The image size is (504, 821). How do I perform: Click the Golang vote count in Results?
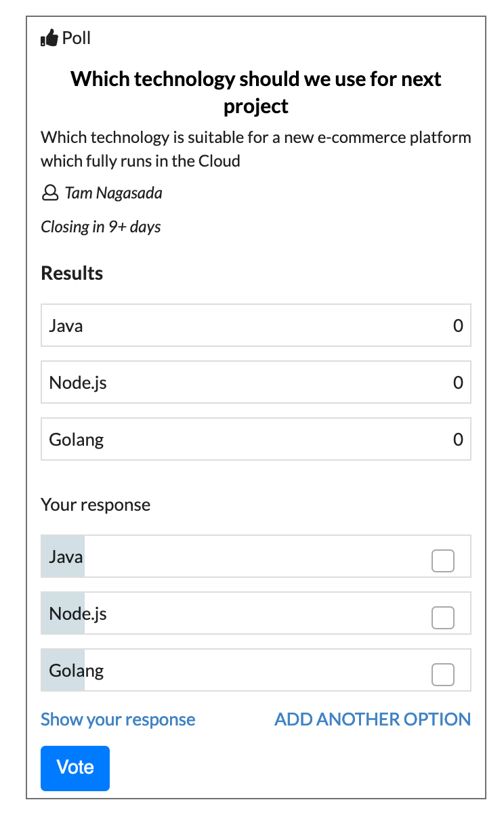[458, 440]
